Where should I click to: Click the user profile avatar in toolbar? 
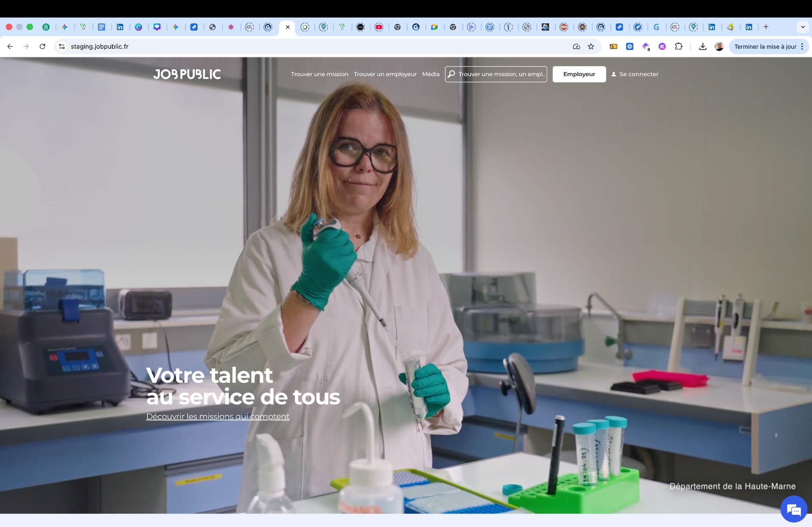[719, 46]
